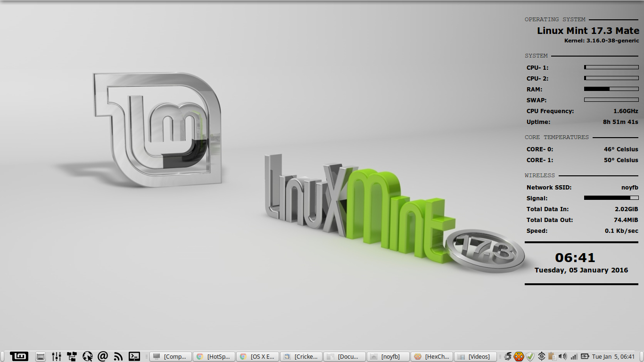Click the Uptime value 8h 51m 41s
Viewport: 644px width, 362px height.
pos(620,122)
